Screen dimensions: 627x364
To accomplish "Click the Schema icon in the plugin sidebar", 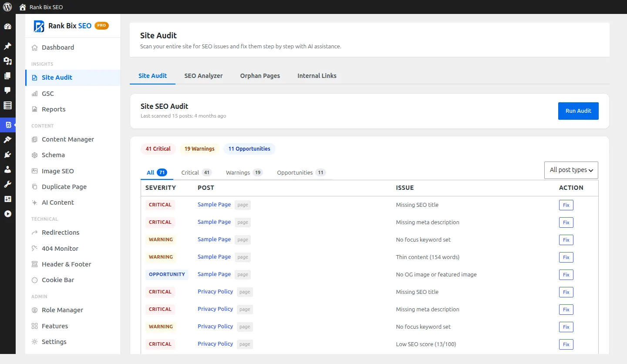I will click(35, 155).
